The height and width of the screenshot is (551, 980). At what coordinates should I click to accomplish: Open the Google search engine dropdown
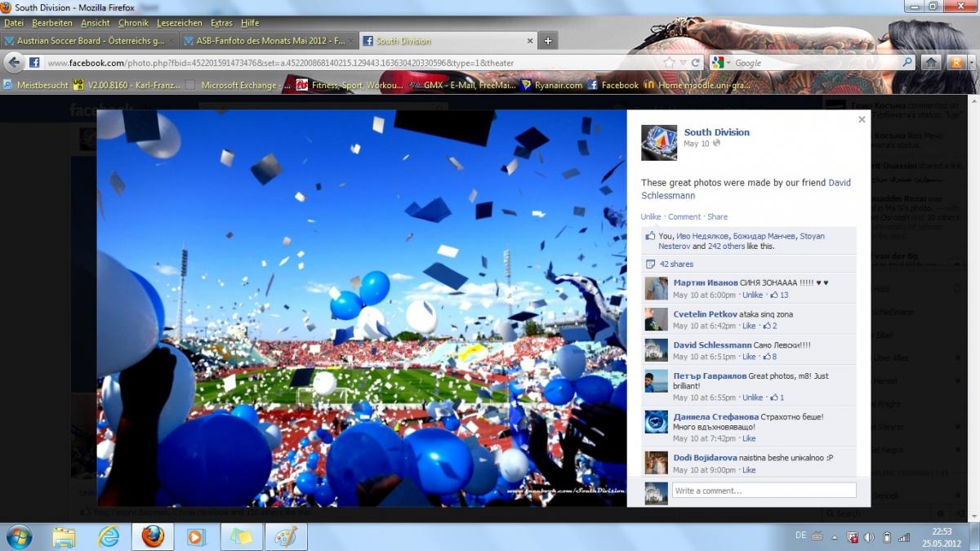tap(720, 63)
